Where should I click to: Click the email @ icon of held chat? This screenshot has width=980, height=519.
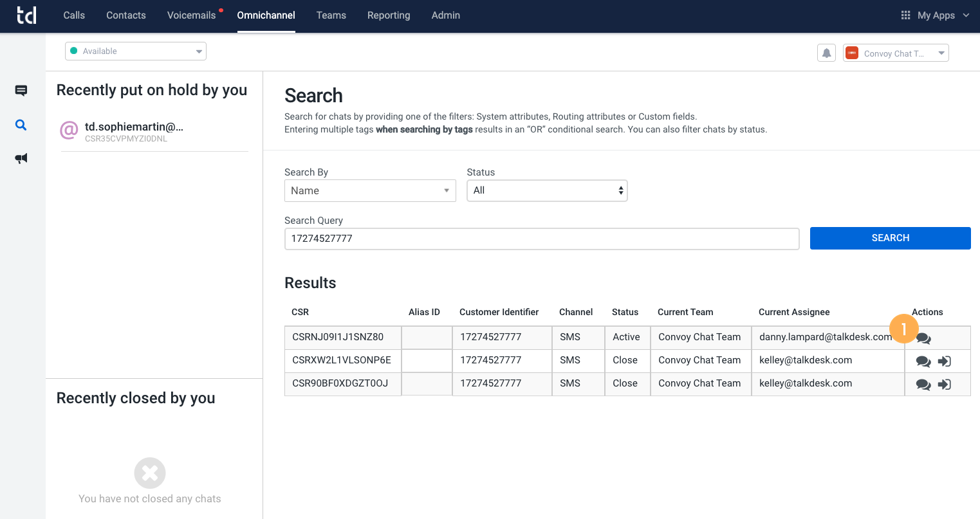point(69,131)
